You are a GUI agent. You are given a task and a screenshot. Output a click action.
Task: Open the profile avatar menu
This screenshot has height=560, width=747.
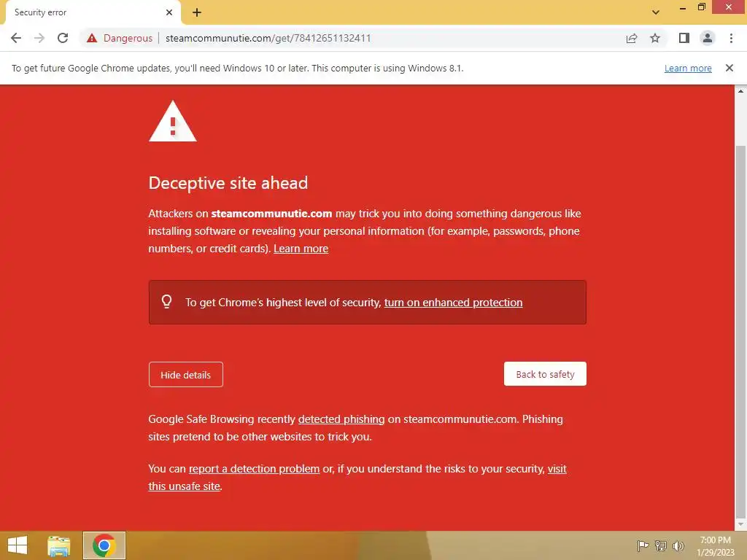point(708,38)
